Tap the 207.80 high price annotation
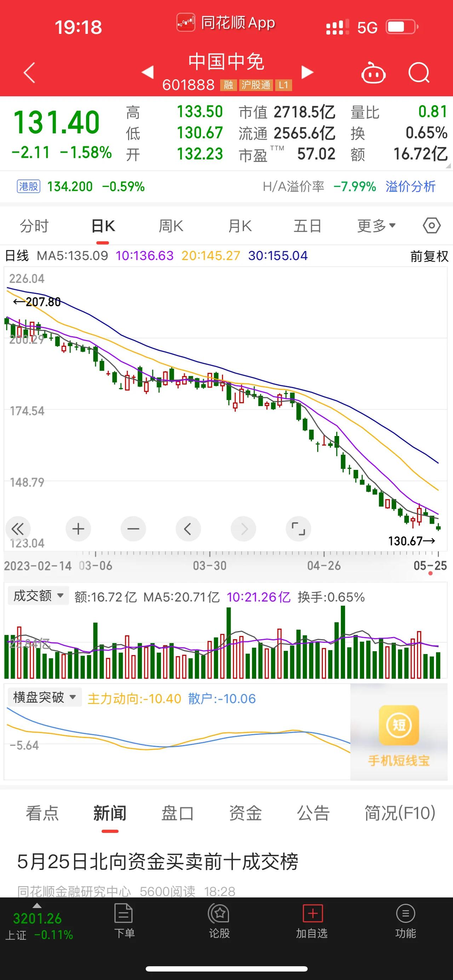Screen dimensions: 453x980 (37, 302)
